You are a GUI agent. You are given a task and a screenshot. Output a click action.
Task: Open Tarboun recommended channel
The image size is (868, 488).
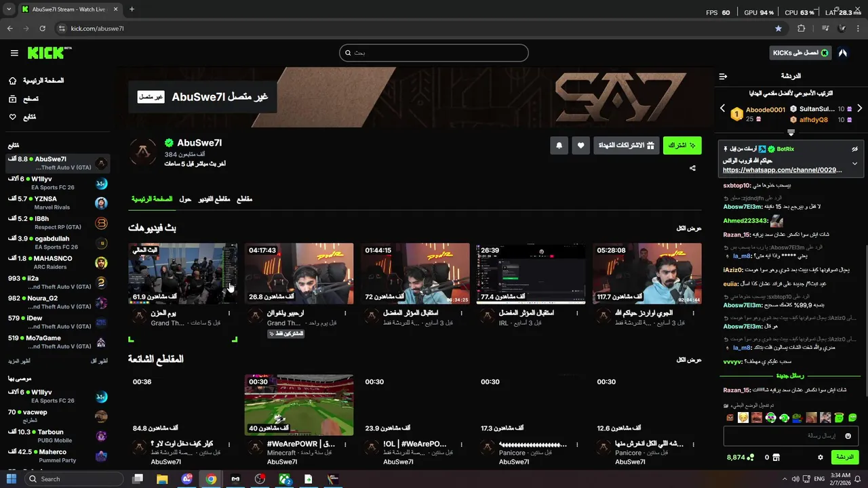[58, 436]
